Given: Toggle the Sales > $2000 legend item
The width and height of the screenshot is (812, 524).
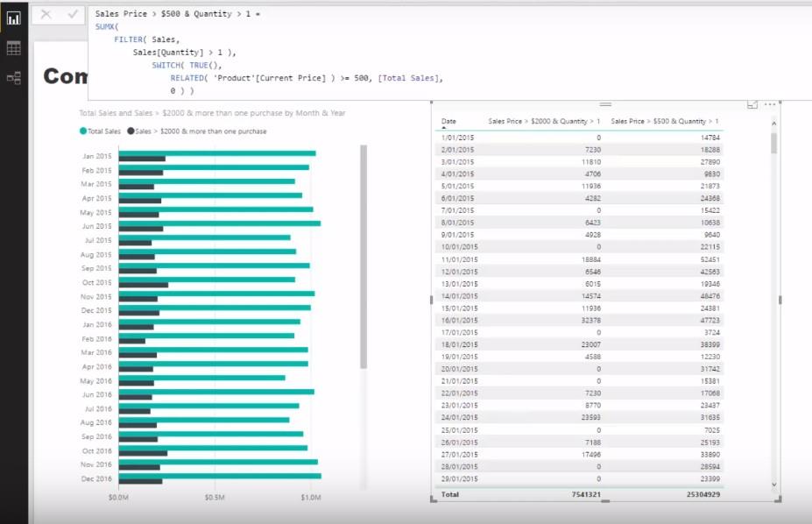Looking at the screenshot, I should (197, 131).
